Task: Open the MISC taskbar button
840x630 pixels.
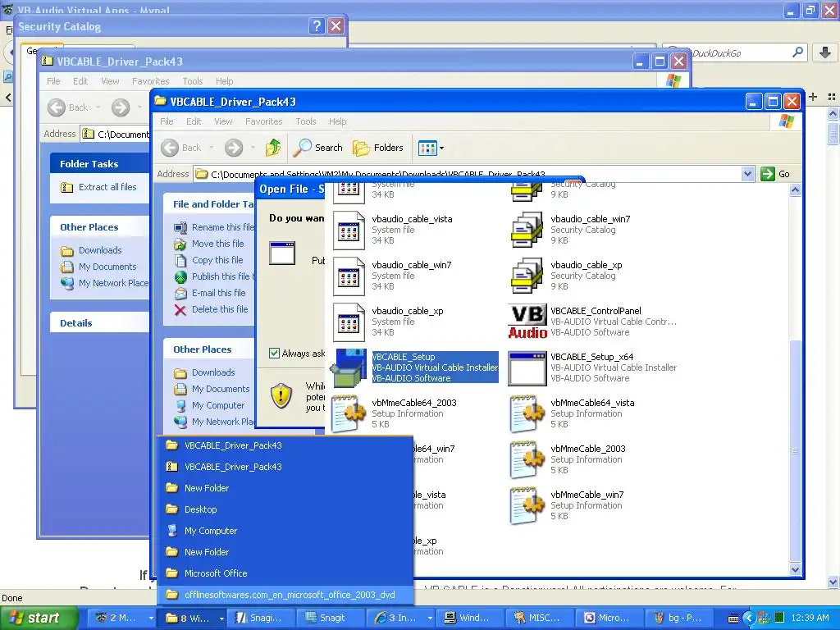Action: 538,619
